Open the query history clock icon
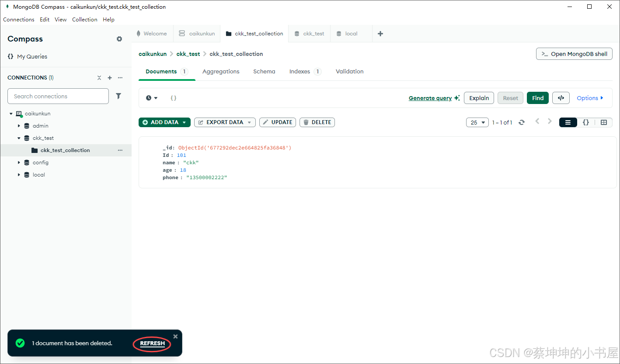 coord(149,98)
